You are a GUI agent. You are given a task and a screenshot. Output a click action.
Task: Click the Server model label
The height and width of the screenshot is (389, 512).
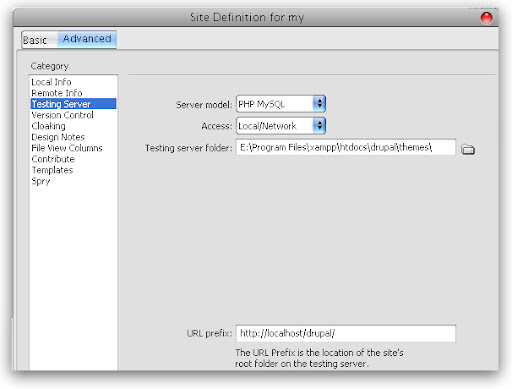[x=204, y=105]
